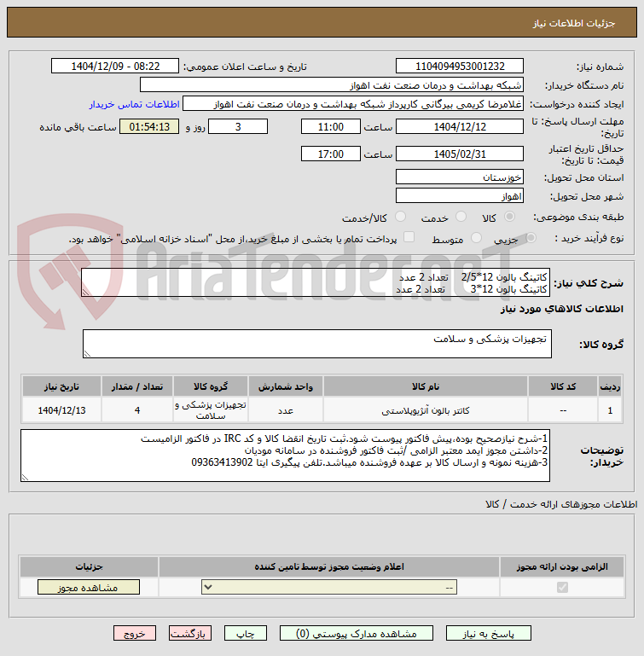Select the کالا radio button
The width and height of the screenshot is (644, 656).
pos(509,217)
